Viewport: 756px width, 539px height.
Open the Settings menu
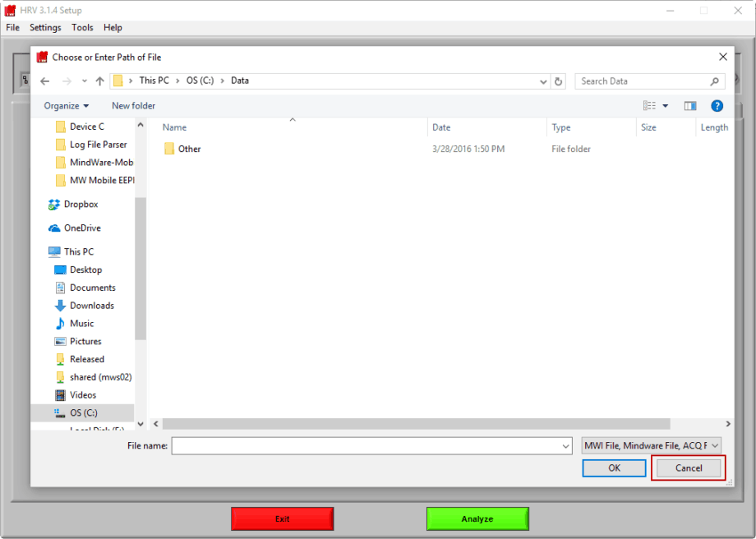point(45,27)
